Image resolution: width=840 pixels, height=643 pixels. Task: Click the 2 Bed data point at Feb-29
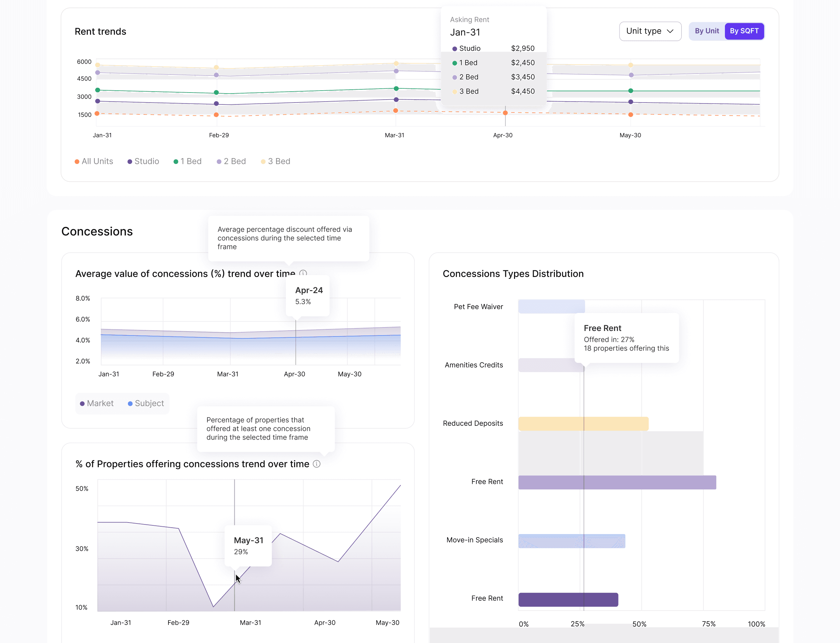coord(216,75)
